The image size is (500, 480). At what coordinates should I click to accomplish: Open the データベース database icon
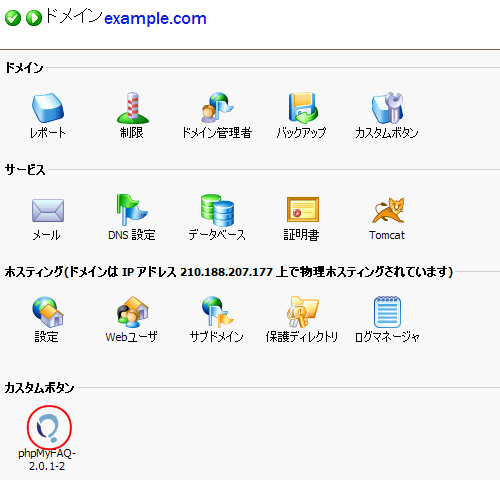[217, 210]
